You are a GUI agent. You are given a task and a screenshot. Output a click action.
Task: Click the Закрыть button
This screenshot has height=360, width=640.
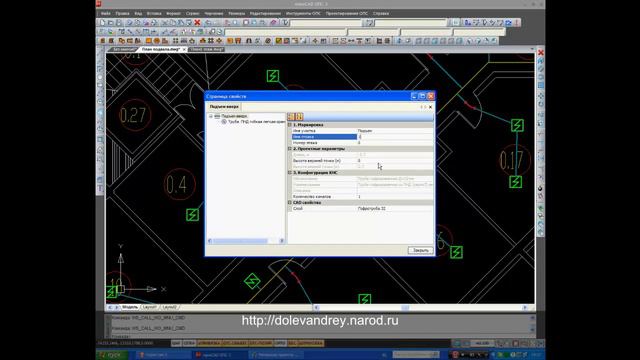tap(420, 250)
